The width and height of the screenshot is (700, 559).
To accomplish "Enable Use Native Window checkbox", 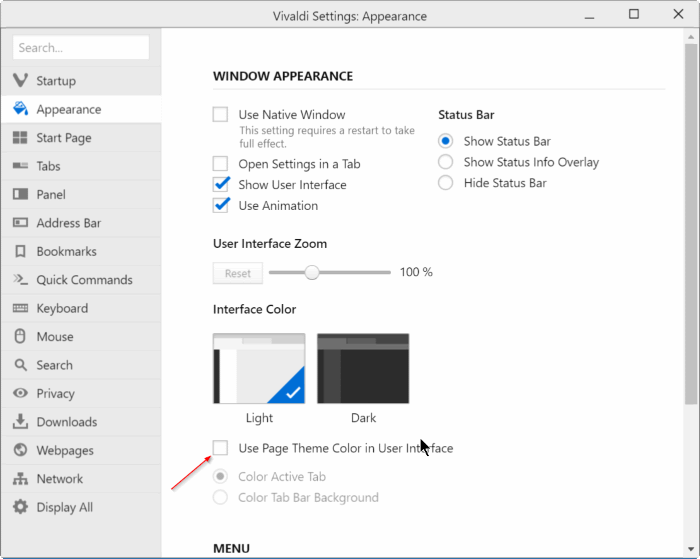I will (x=220, y=114).
